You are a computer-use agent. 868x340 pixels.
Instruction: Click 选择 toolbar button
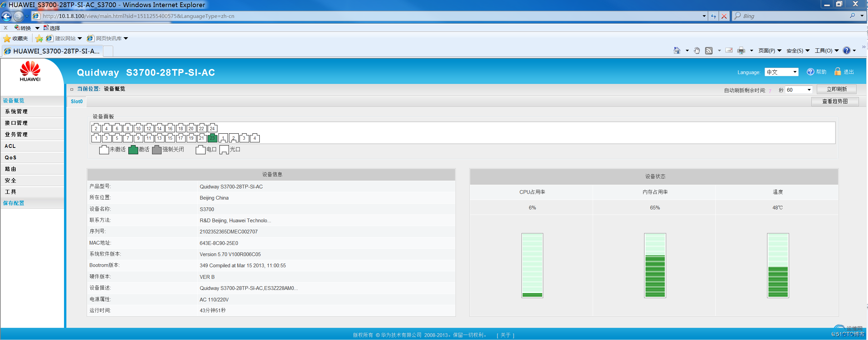pos(52,28)
